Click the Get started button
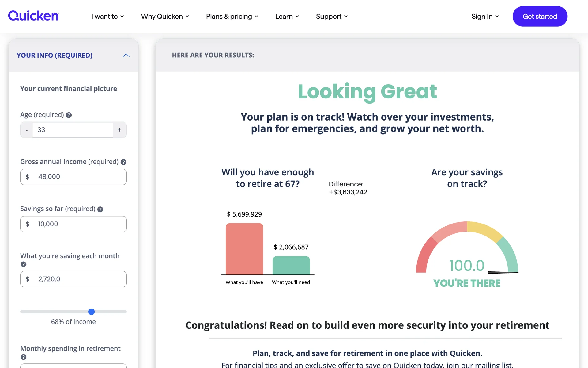The width and height of the screenshot is (588, 368). pos(540,17)
